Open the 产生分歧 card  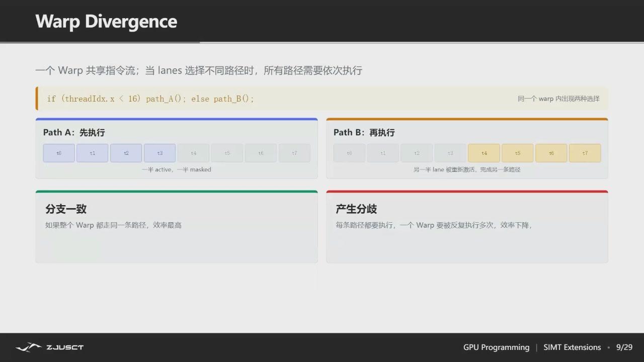point(467,227)
